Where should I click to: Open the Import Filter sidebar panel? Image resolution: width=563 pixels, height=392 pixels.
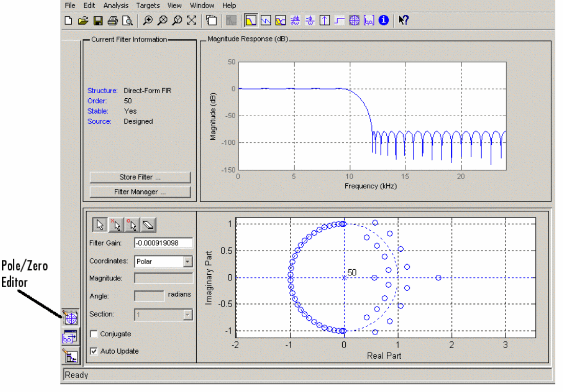tap(70, 336)
